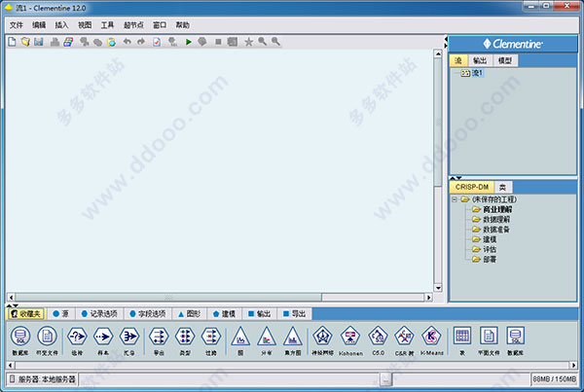Select the C&R 树 tree node
The image size is (584, 392).
[x=404, y=340]
